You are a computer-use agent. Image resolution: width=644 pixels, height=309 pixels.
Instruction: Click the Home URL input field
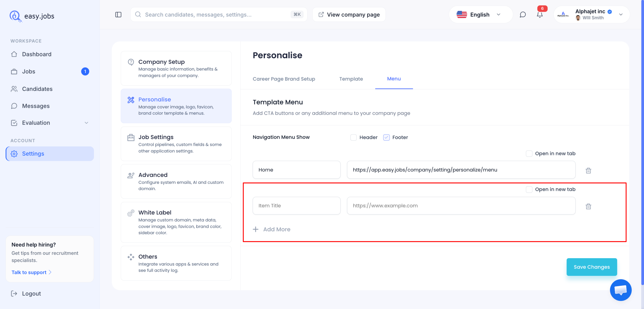(x=461, y=170)
